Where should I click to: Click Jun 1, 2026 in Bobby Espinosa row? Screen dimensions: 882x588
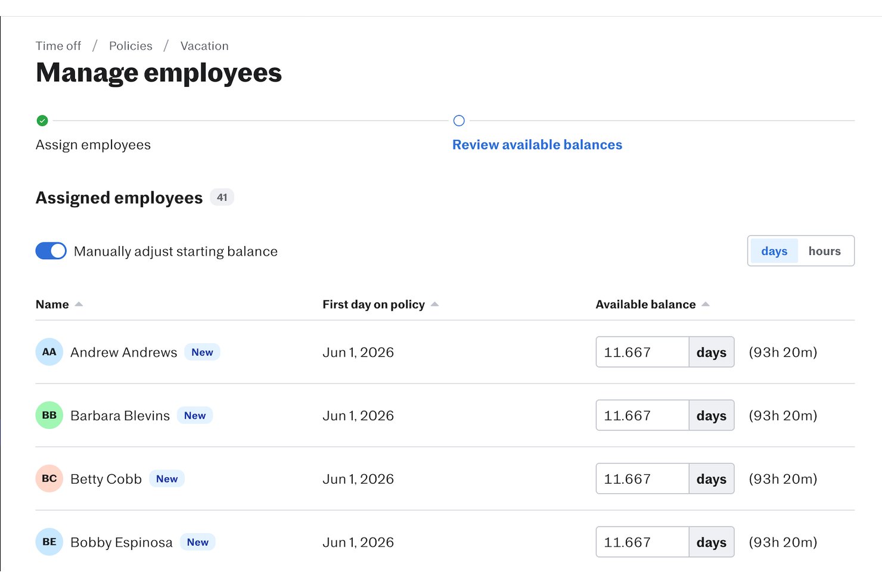[358, 542]
